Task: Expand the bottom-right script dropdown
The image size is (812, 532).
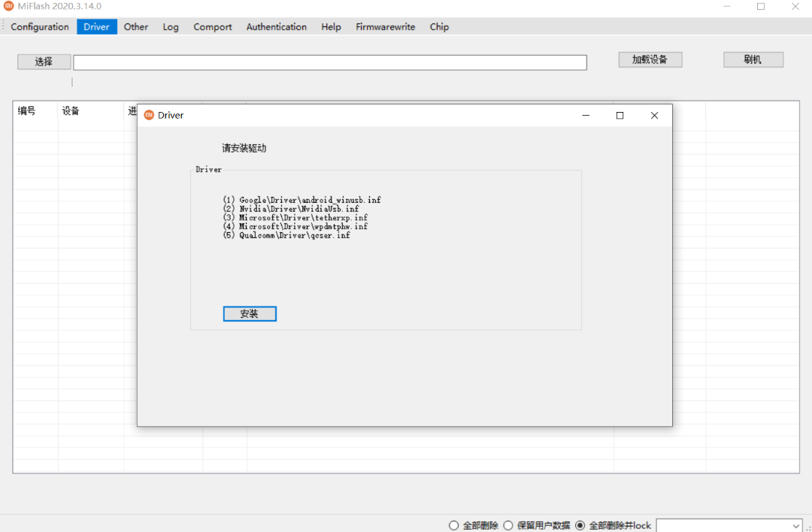Action: click(796, 525)
